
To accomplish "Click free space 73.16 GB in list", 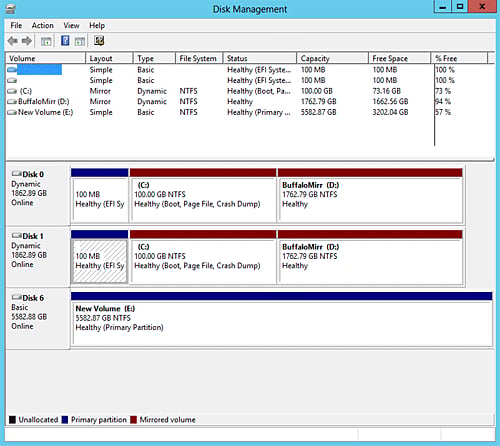I will [387, 91].
